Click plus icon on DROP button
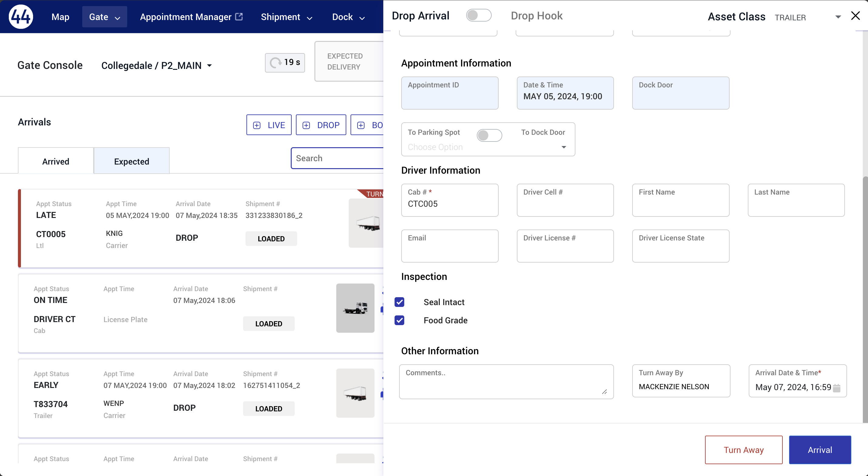Image resolution: width=868 pixels, height=476 pixels. point(306,125)
